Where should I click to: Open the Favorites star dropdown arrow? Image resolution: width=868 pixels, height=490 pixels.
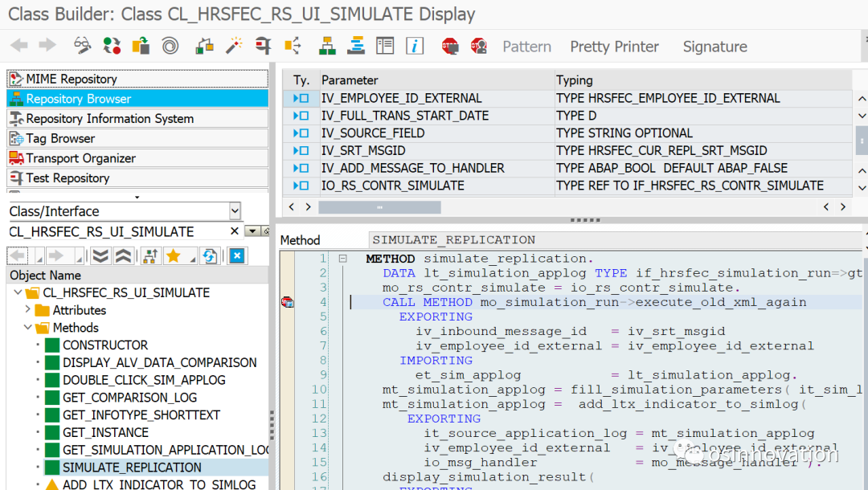pos(192,258)
